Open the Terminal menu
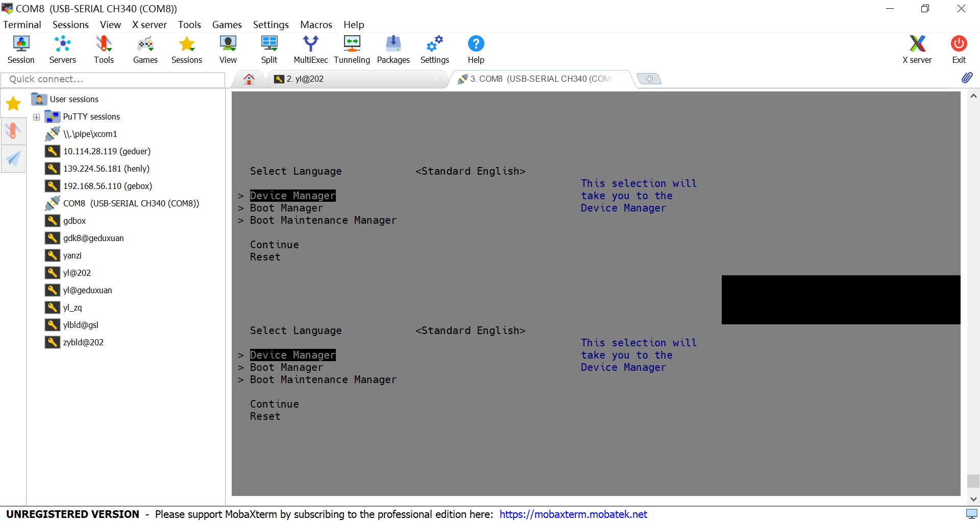 click(22, 25)
